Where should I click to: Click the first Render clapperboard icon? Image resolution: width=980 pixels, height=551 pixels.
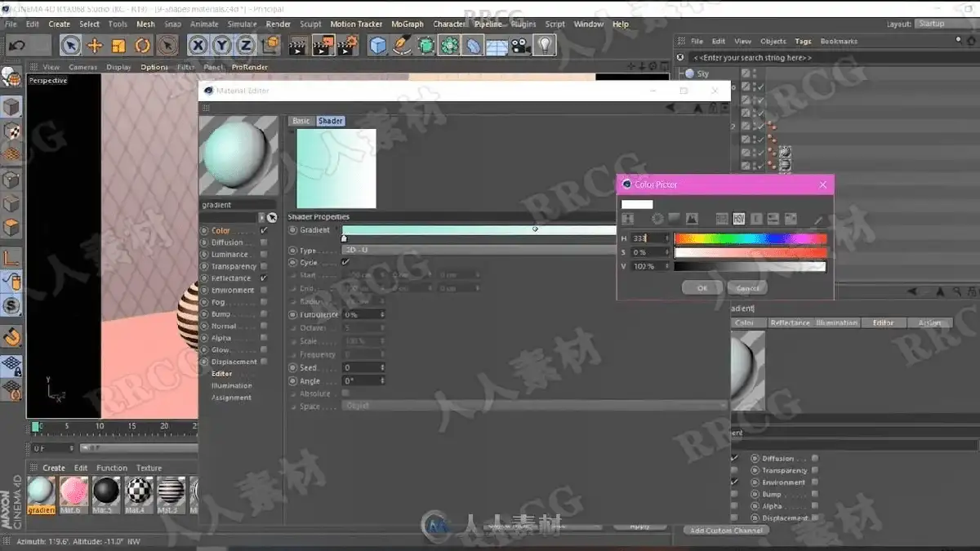[x=298, y=46]
